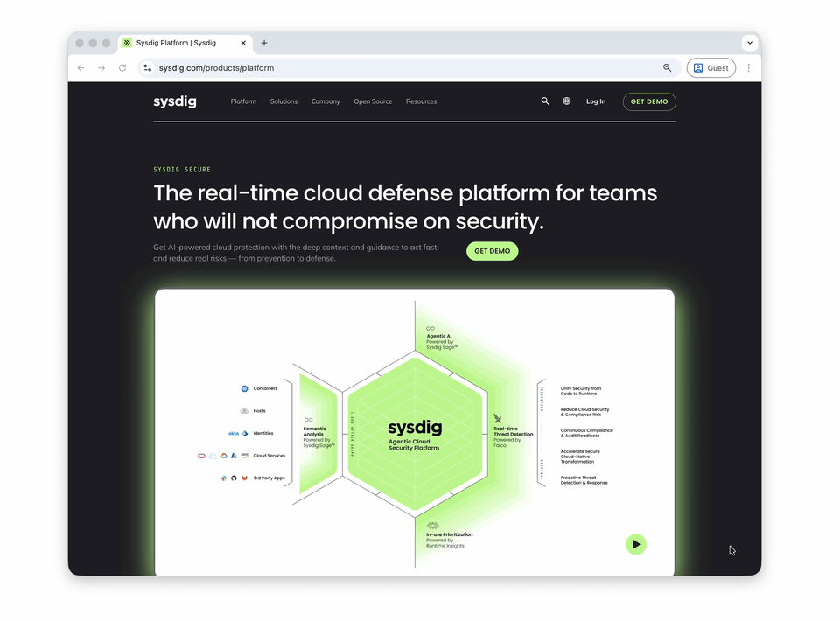Click 'Unify Security from Code to Runtime' text
The image size is (840, 621).
click(x=581, y=391)
